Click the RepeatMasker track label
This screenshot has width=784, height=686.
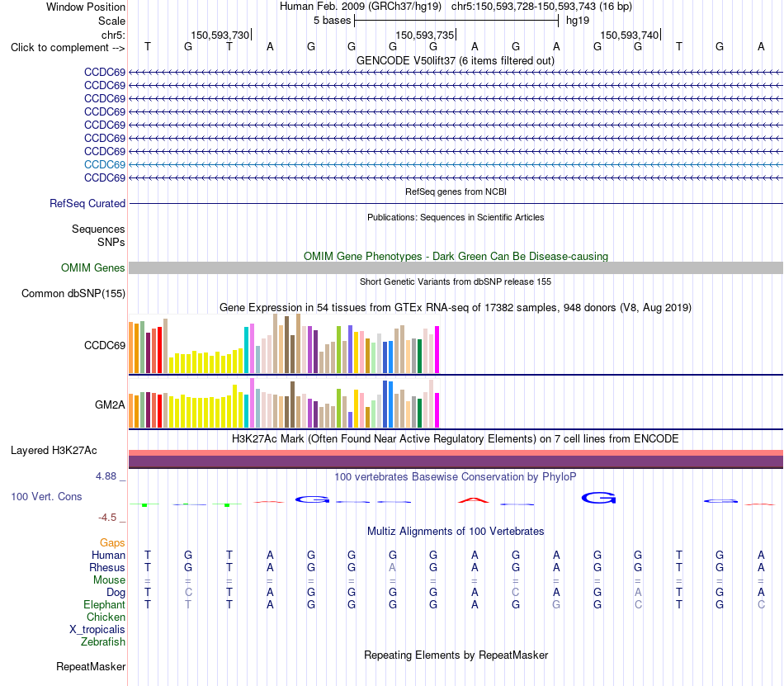(x=91, y=666)
